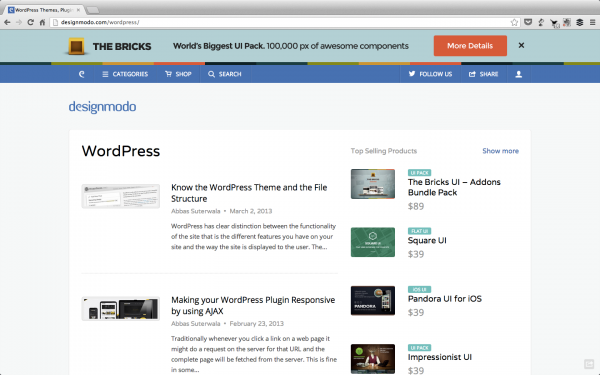Open Pandora UI for iOS product

445,299
